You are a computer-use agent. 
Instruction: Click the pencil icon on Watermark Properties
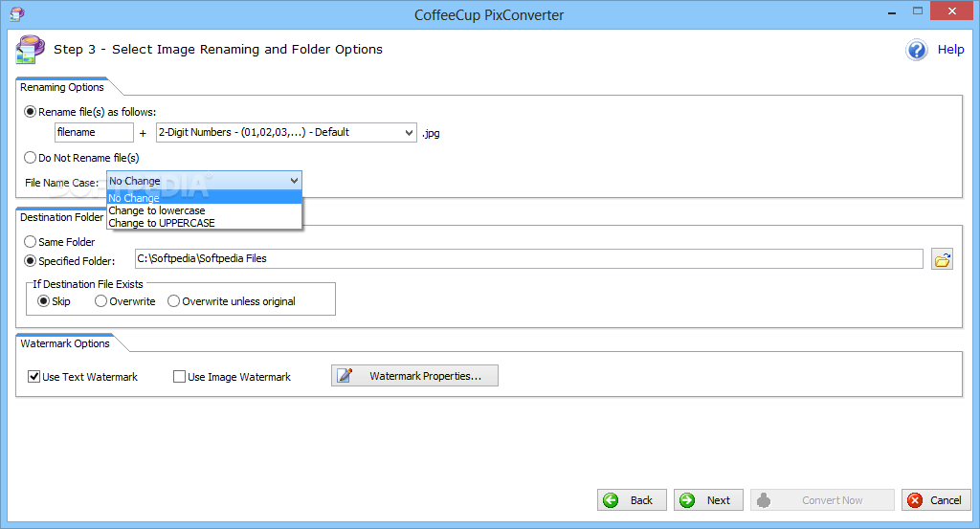click(x=345, y=375)
